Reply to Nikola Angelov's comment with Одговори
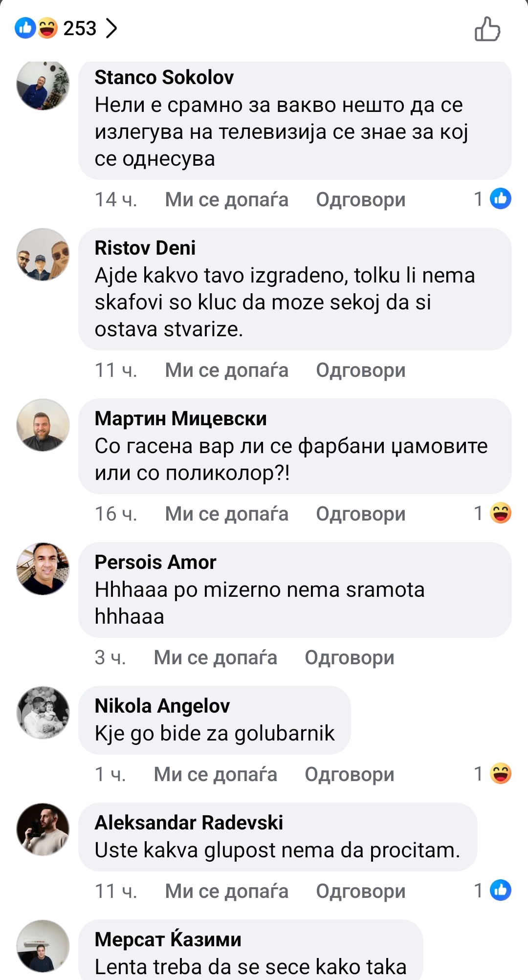The width and height of the screenshot is (528, 980). coord(350,774)
